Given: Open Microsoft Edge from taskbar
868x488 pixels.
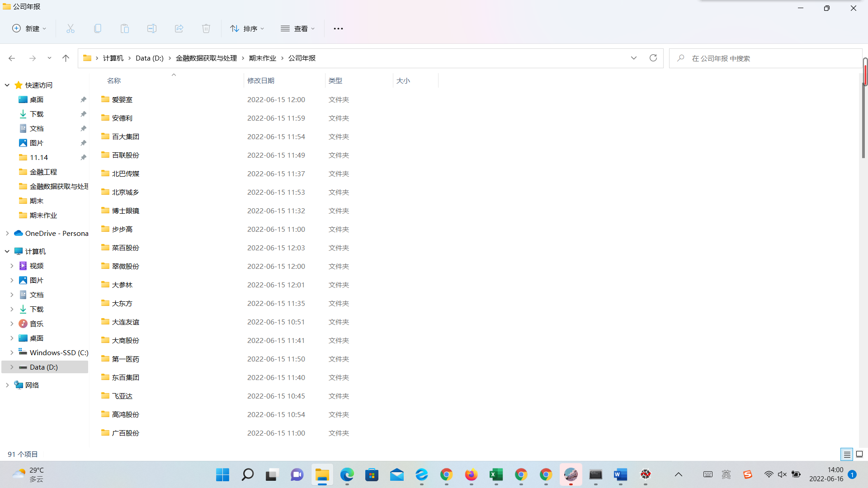Looking at the screenshot, I should [x=347, y=474].
